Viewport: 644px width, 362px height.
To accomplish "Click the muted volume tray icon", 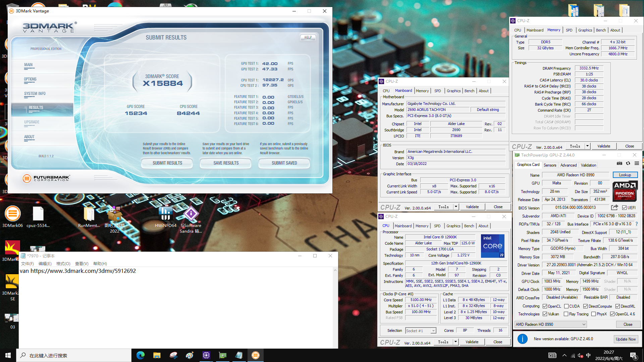I will (x=580, y=355).
